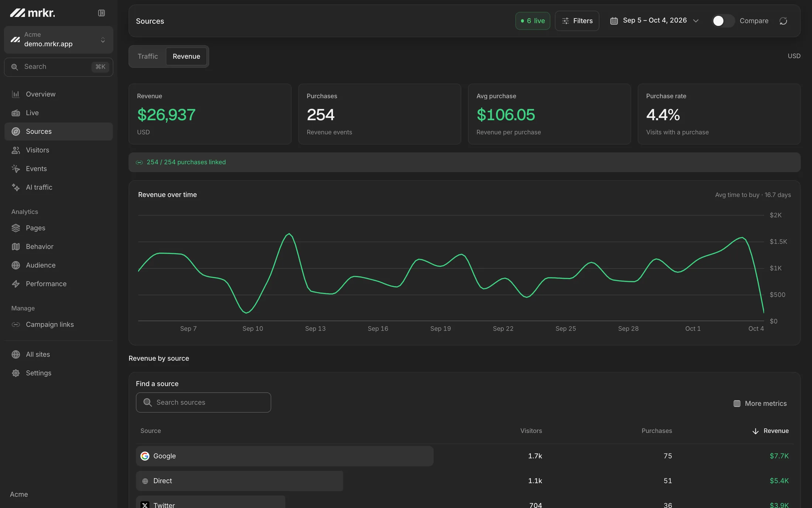
Task: Sort by Revenue column
Action: click(770, 431)
